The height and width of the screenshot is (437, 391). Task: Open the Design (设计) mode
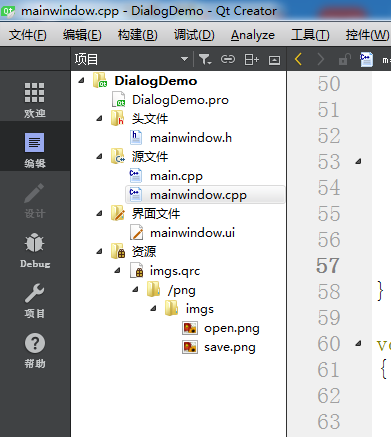[35, 200]
